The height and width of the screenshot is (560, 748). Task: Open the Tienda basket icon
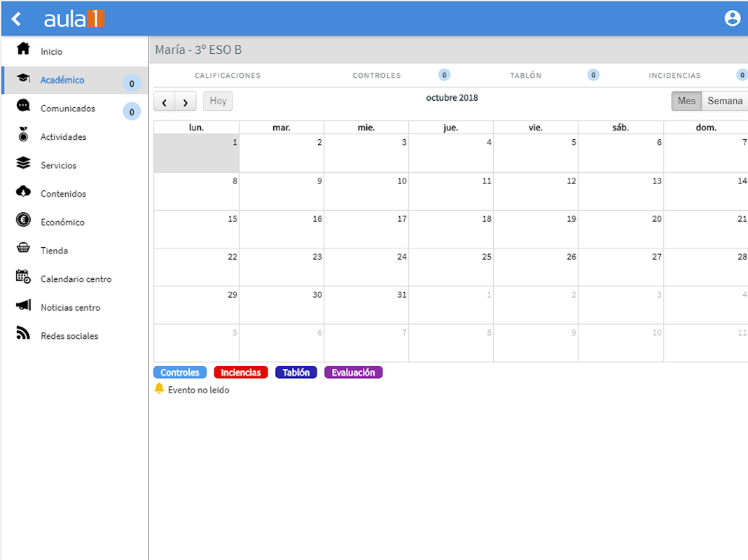(x=23, y=248)
